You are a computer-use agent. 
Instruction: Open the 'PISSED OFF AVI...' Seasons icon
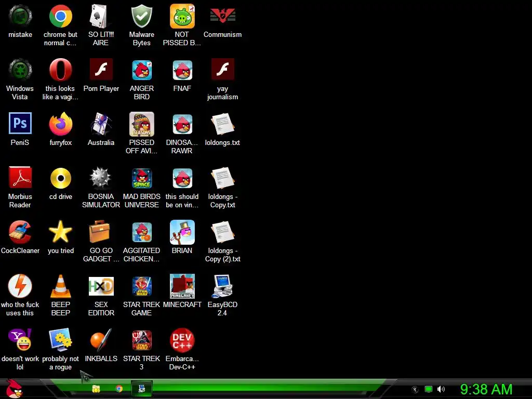click(x=141, y=124)
